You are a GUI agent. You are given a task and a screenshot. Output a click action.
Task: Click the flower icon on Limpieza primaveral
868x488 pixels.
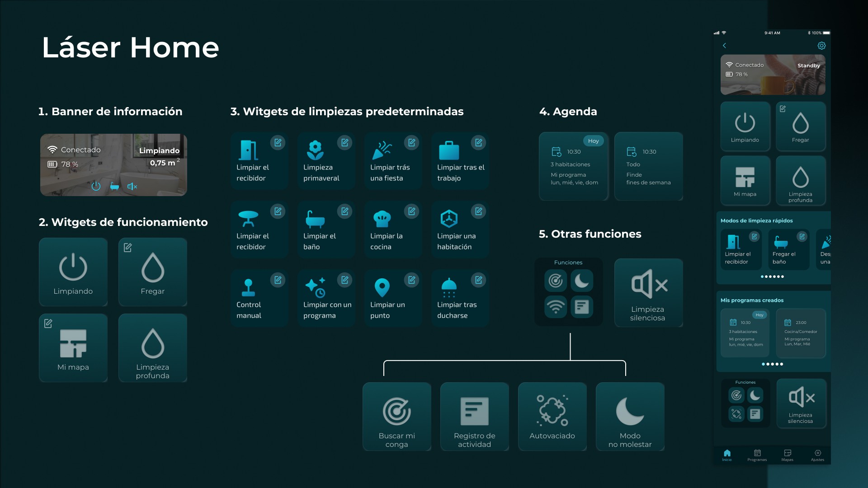pos(315,150)
